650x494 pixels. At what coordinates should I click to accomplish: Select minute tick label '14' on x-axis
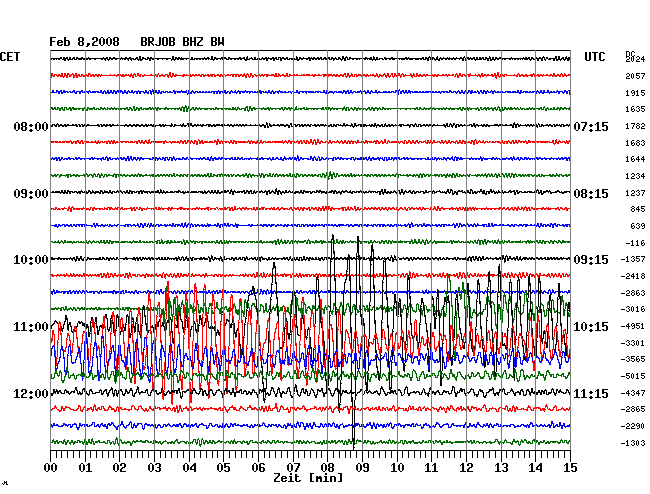coord(535,468)
